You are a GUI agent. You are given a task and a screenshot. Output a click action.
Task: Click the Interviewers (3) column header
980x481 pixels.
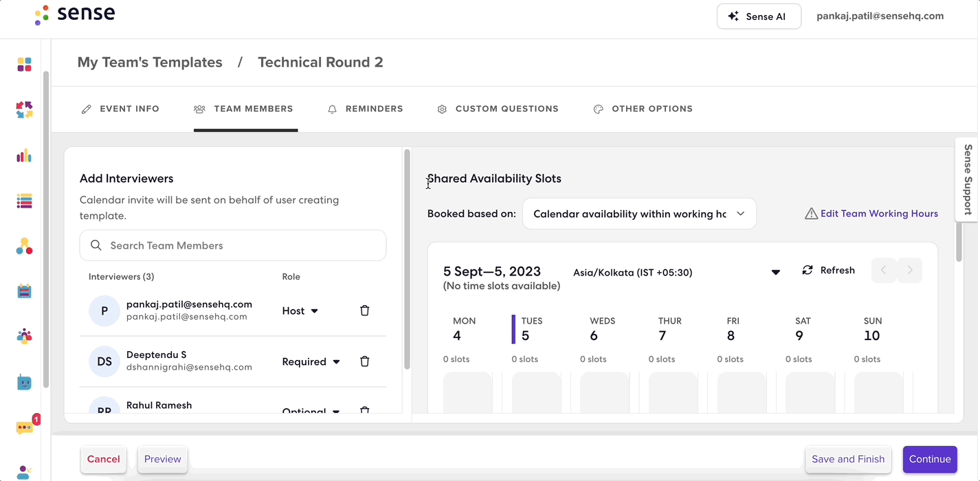point(121,276)
